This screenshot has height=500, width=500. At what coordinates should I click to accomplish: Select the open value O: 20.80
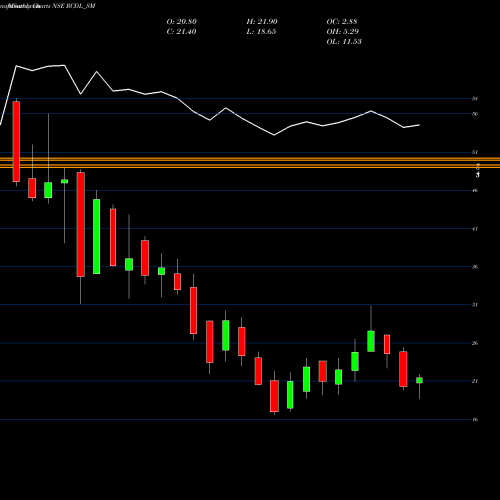pos(182,22)
